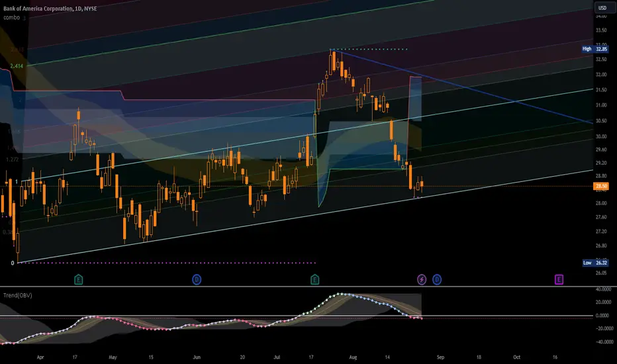Click the Jun label on time axis
This screenshot has height=364, width=617.
[197, 357]
